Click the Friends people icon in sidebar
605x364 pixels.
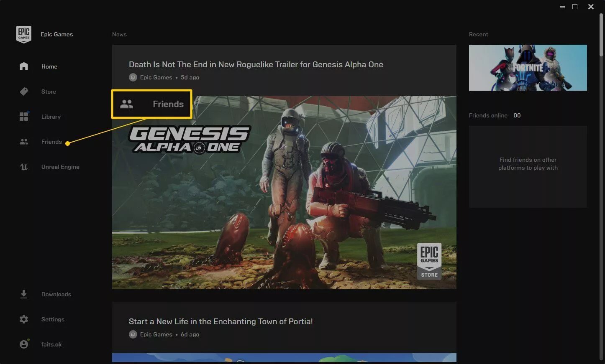(24, 142)
